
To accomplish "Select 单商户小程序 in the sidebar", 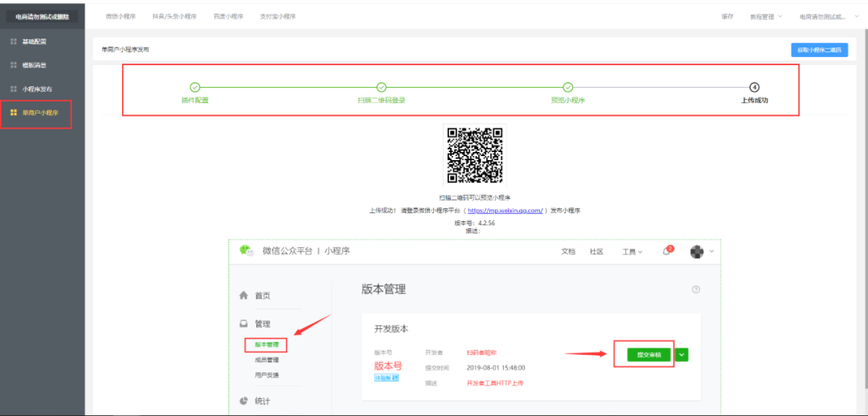I will point(42,113).
